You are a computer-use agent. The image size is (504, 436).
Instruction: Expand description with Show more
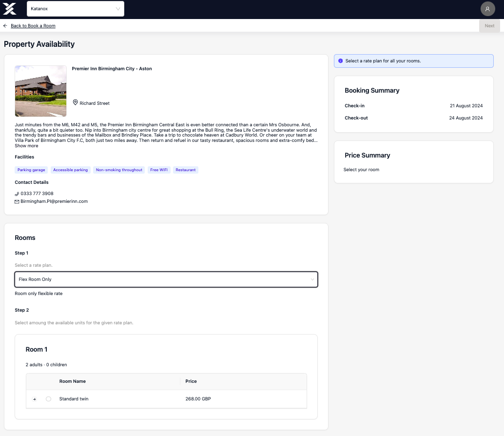26,146
